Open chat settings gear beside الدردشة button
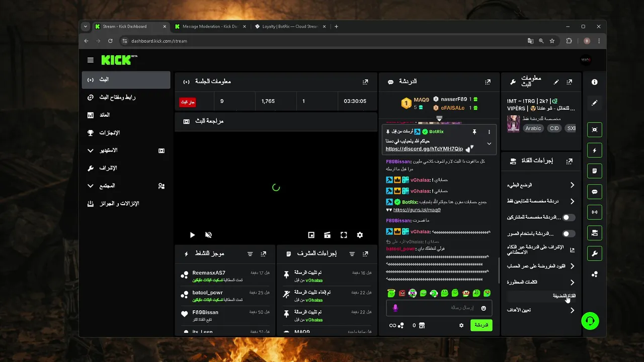This screenshot has height=362, width=644. click(461, 325)
